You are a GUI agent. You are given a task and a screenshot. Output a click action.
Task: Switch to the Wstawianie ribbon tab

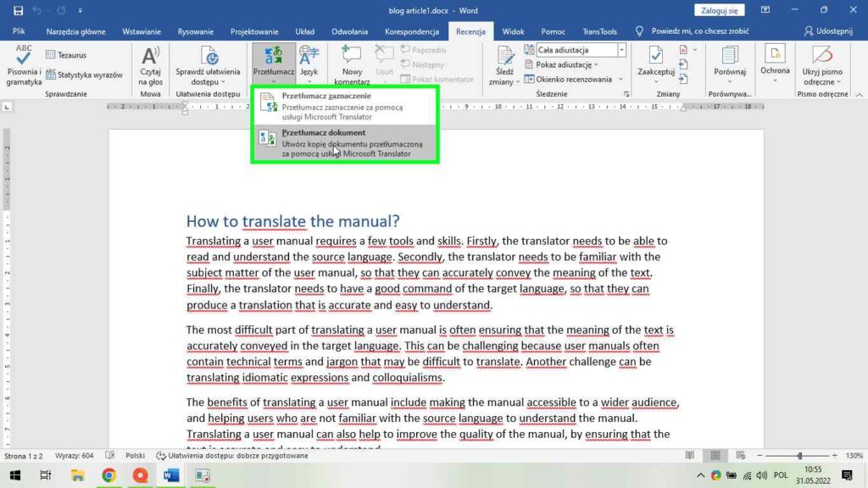pyautogui.click(x=142, y=31)
